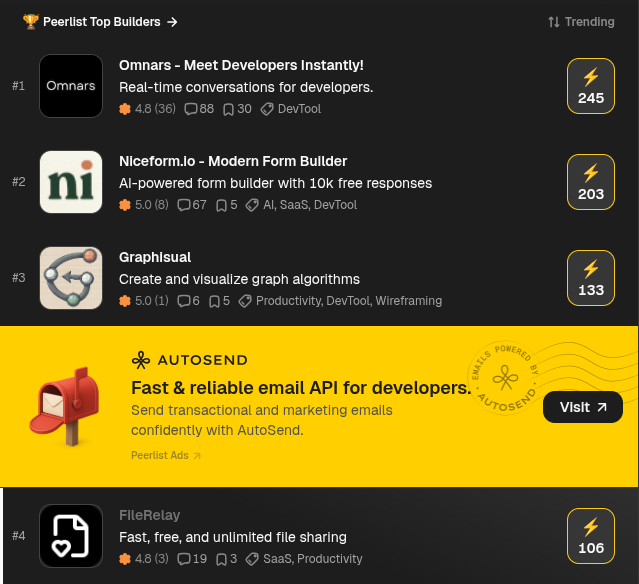Click the sort arrows icon beside Trending

pos(554,22)
